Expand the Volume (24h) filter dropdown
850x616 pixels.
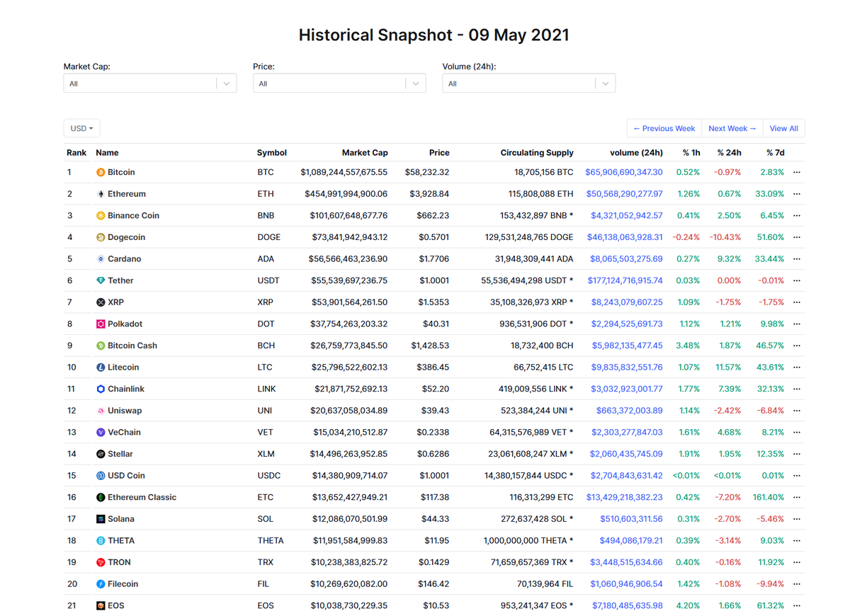click(529, 83)
